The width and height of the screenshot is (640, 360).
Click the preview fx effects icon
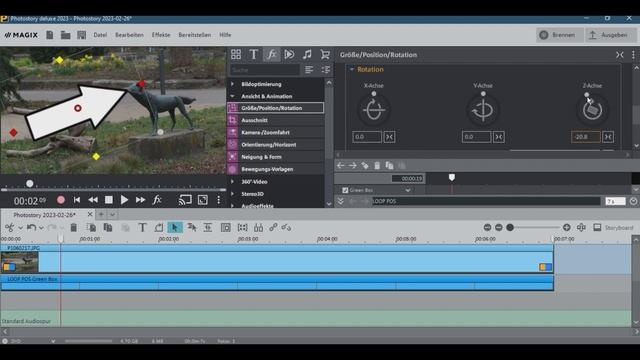pos(157,200)
